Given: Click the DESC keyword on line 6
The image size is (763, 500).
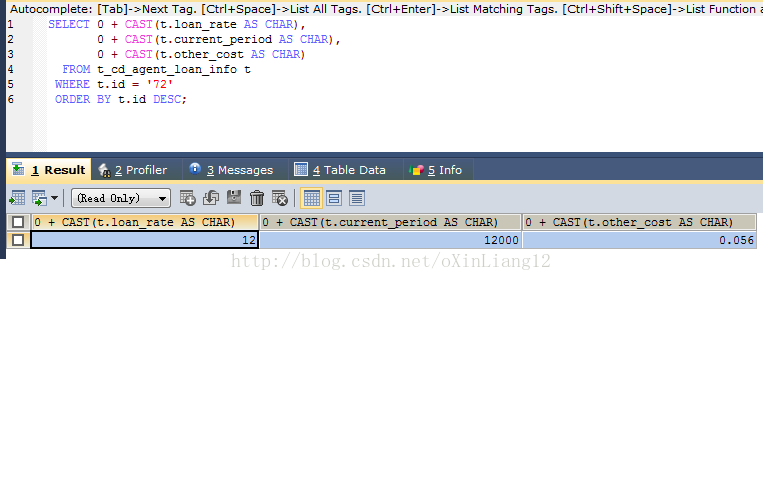Looking at the screenshot, I should (167, 99).
